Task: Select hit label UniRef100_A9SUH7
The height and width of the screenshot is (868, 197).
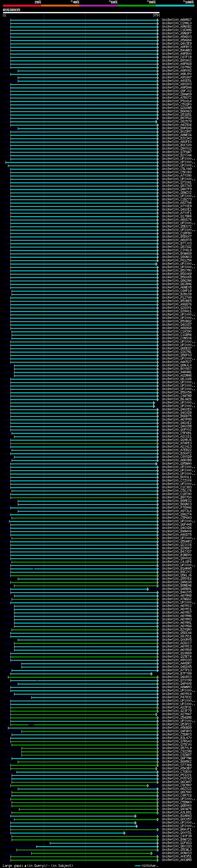Action: coord(177,78)
